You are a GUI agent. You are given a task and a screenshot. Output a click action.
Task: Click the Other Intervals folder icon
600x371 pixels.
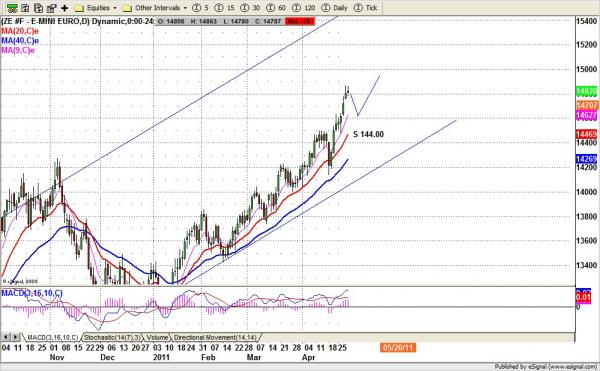(127, 8)
